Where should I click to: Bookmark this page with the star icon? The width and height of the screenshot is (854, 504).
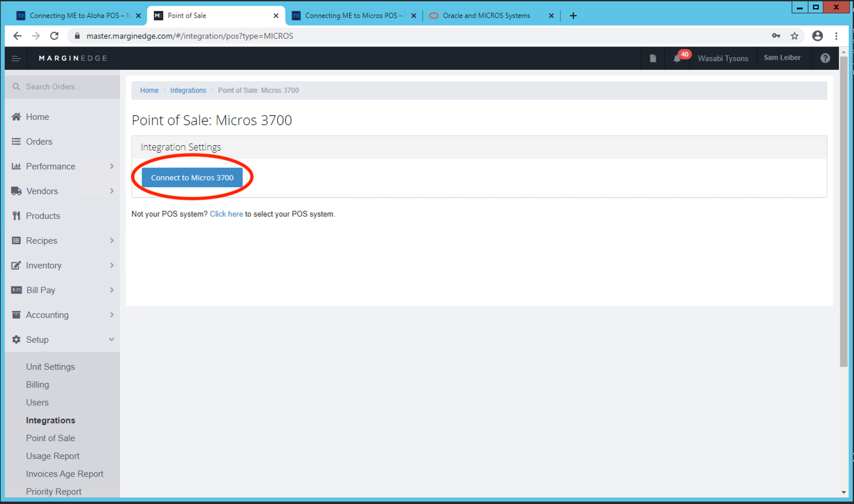tap(795, 36)
